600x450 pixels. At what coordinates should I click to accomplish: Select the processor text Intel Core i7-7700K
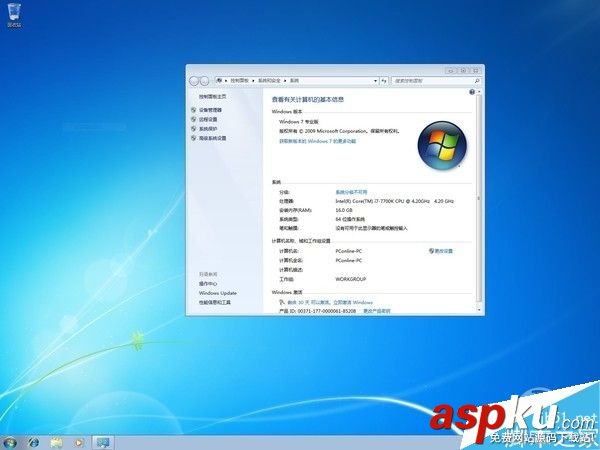coord(395,201)
